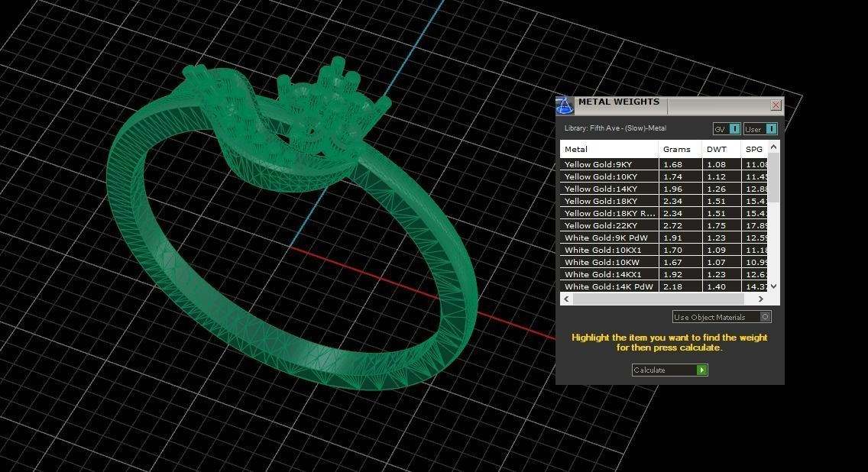Click the Matrix logo icon in Metal Weights

point(565,105)
